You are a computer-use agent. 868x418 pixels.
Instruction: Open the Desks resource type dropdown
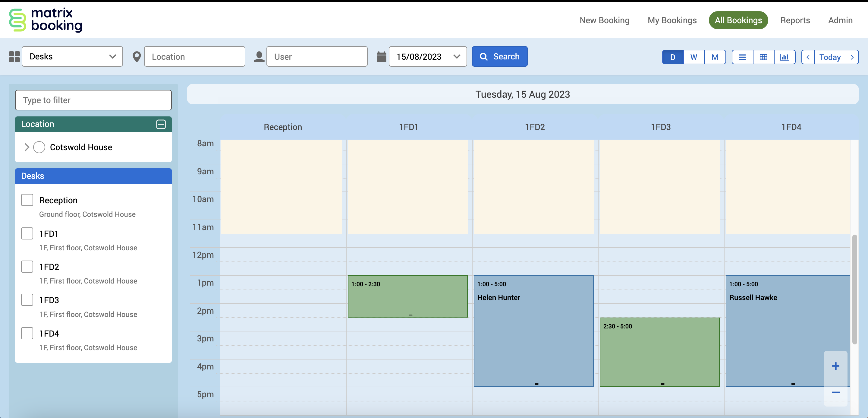pos(72,57)
